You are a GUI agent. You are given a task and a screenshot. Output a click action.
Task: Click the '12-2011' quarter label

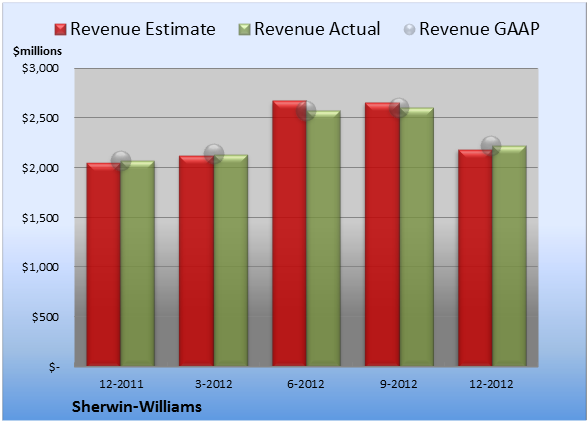click(x=121, y=384)
